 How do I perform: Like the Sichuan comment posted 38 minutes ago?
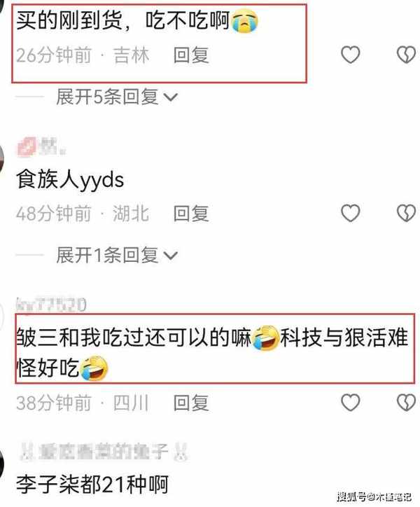(x=351, y=403)
